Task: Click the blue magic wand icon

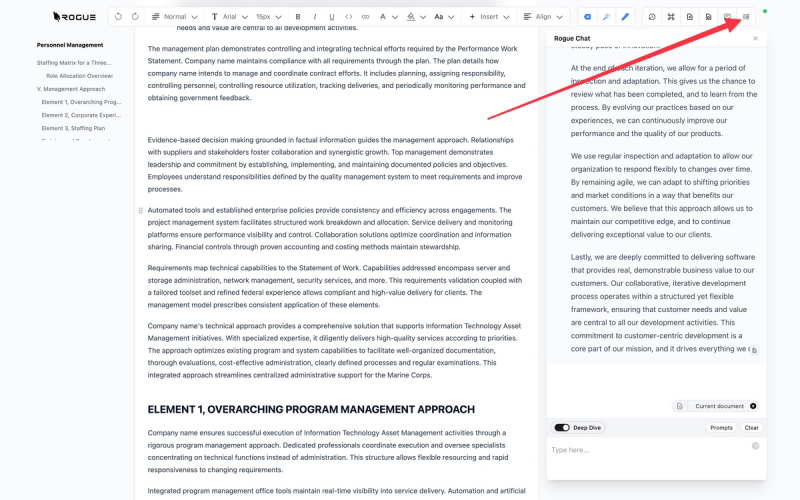Action: [606, 17]
